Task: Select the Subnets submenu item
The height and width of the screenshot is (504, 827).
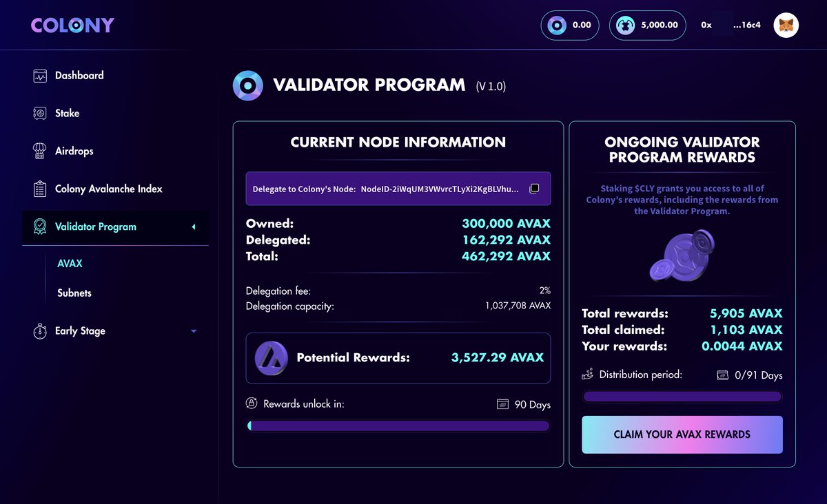Action: tap(74, 293)
